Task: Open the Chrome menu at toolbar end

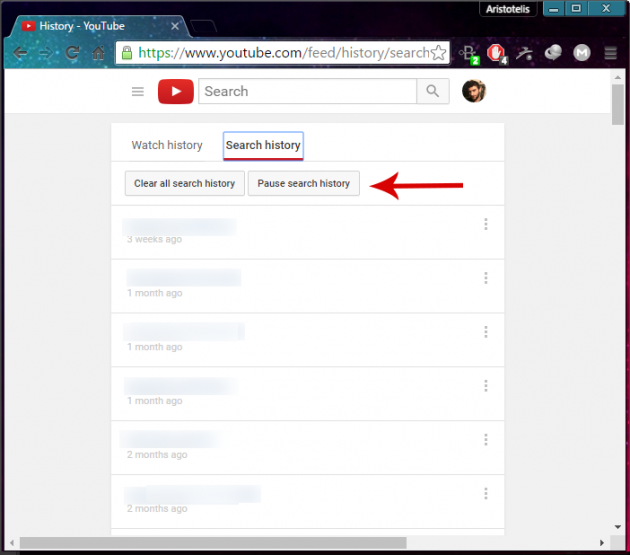Action: [x=610, y=53]
